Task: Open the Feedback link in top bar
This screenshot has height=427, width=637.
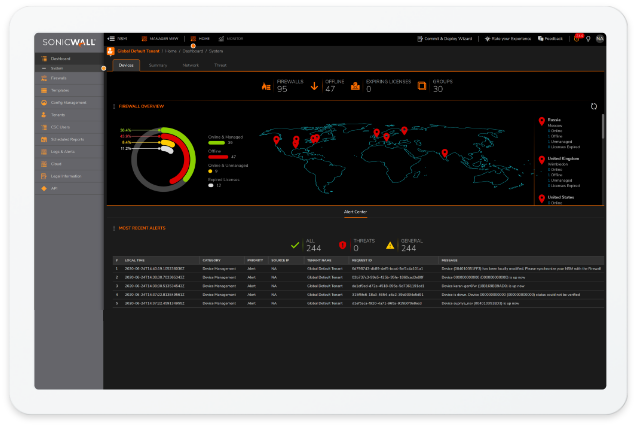Action: click(x=550, y=39)
